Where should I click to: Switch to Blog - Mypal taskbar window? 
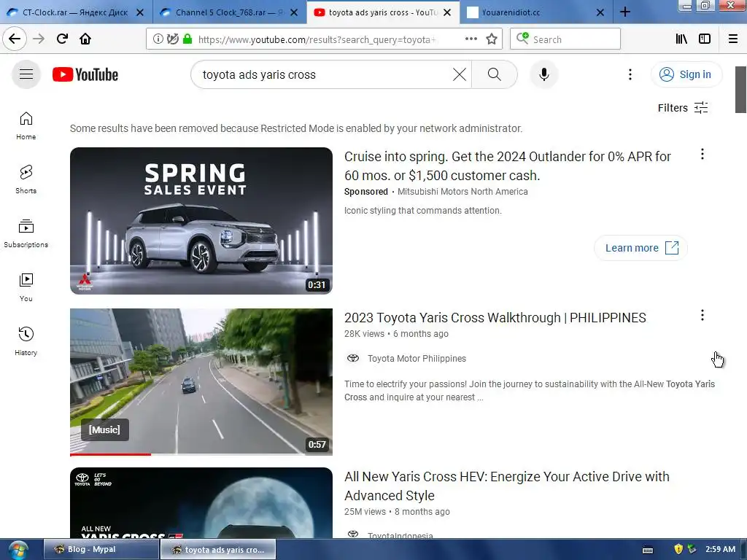click(x=101, y=549)
